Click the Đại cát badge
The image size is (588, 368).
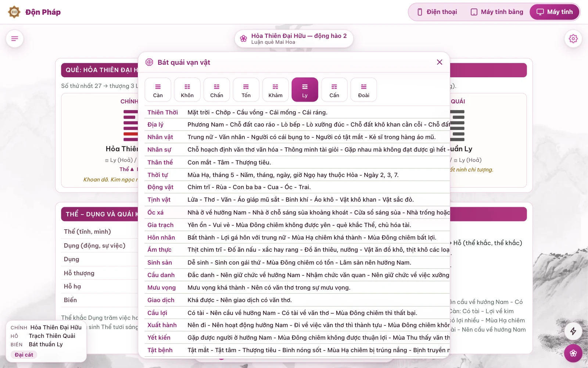click(x=24, y=355)
